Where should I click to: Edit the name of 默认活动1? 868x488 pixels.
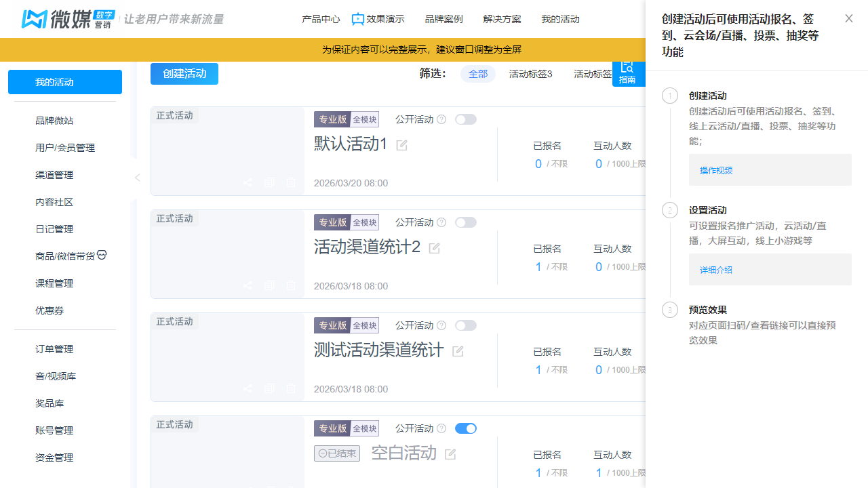coord(401,145)
